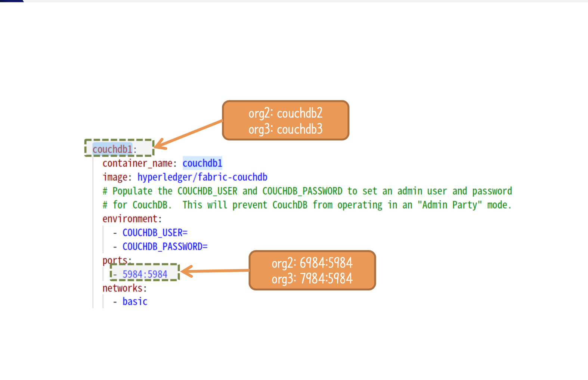This screenshot has height=380, width=588.
Task: Click the container_name key text
Action: click(x=137, y=163)
